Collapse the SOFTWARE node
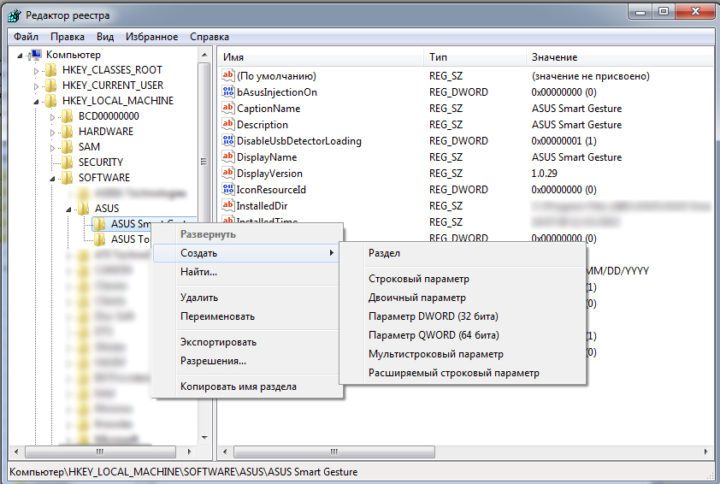This screenshot has height=484, width=720. coord(52,179)
